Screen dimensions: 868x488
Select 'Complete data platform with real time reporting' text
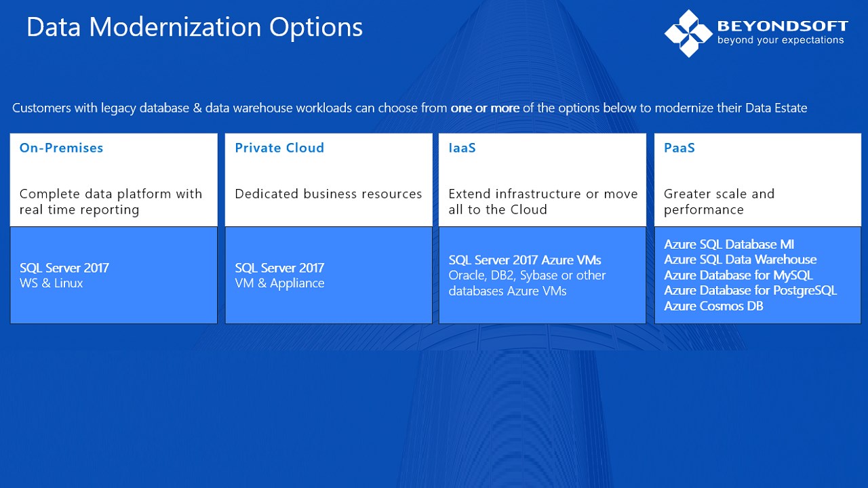[x=111, y=202]
